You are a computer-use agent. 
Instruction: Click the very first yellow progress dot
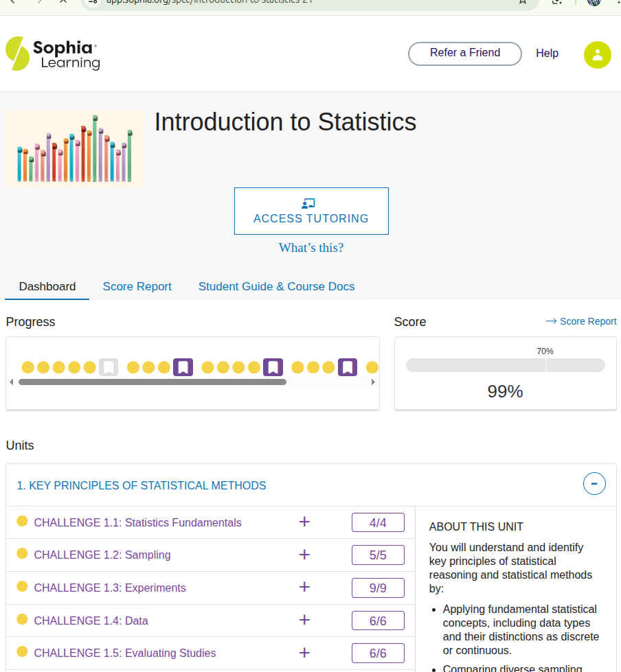click(28, 367)
